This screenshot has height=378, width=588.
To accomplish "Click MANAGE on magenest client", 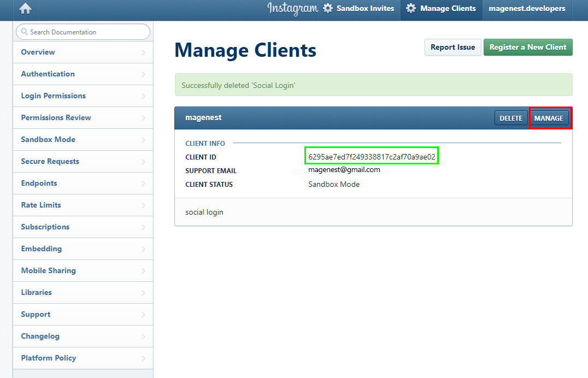I will click(549, 118).
